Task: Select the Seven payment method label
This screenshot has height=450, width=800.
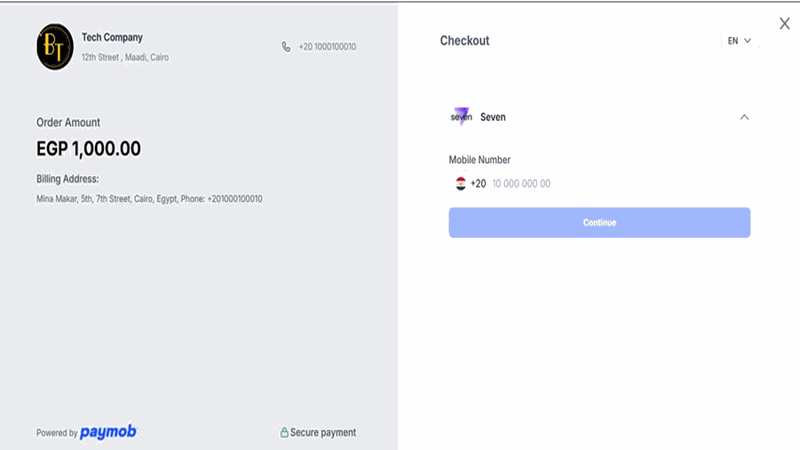Action: point(493,117)
